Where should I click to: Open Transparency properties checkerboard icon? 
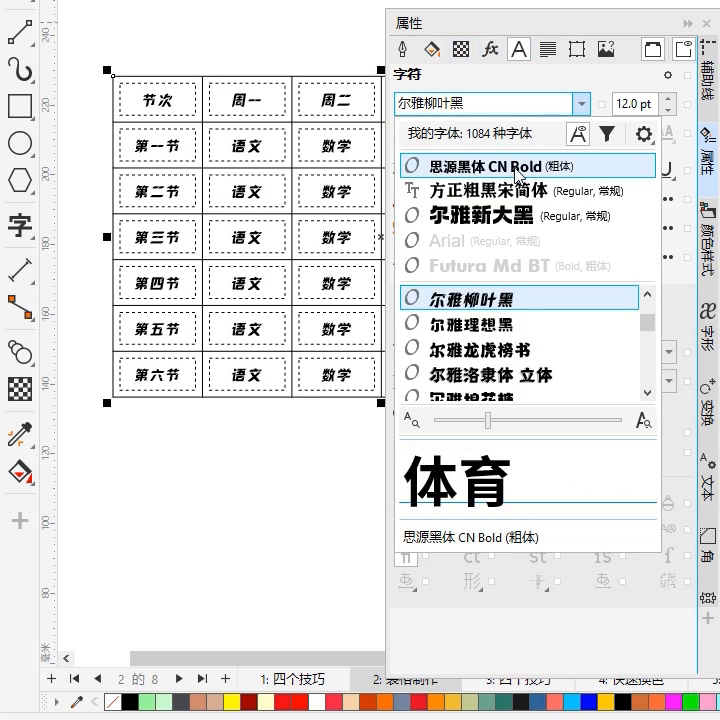click(x=461, y=49)
